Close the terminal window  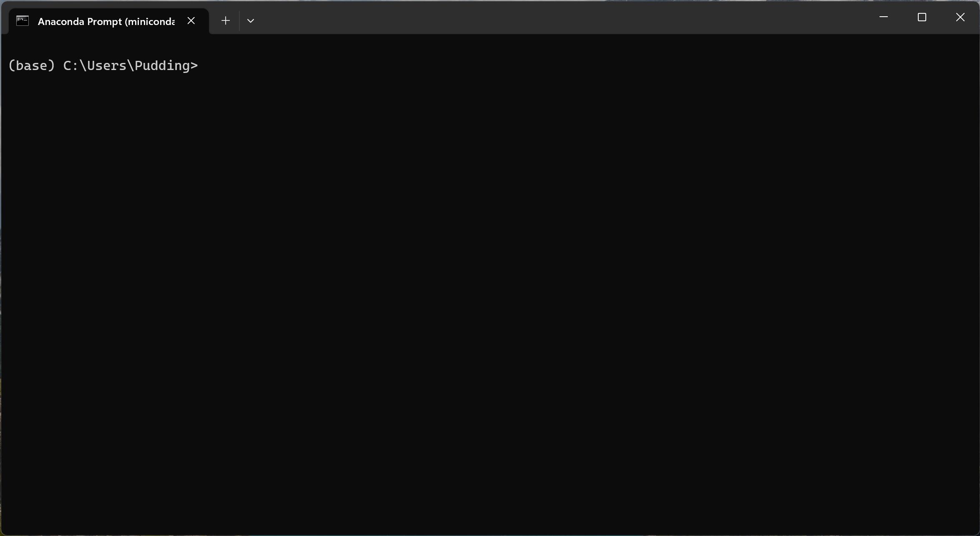960,17
